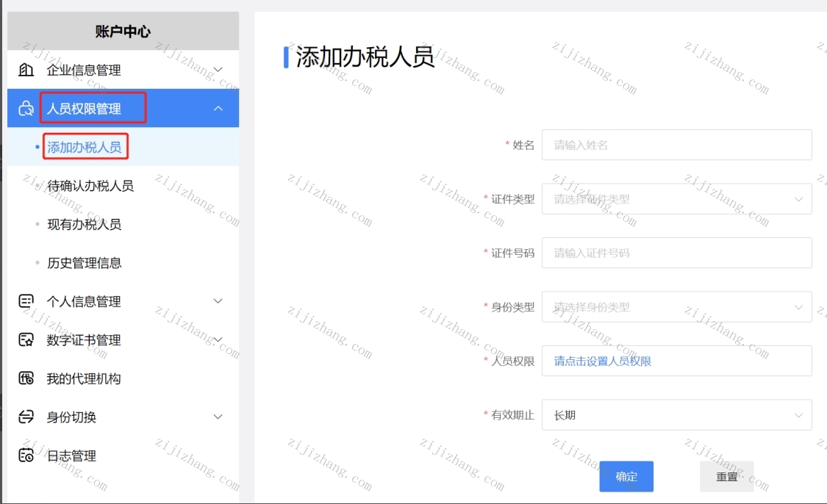Click the 个人信息管理 profile icon
827x504 pixels.
pos(26,301)
